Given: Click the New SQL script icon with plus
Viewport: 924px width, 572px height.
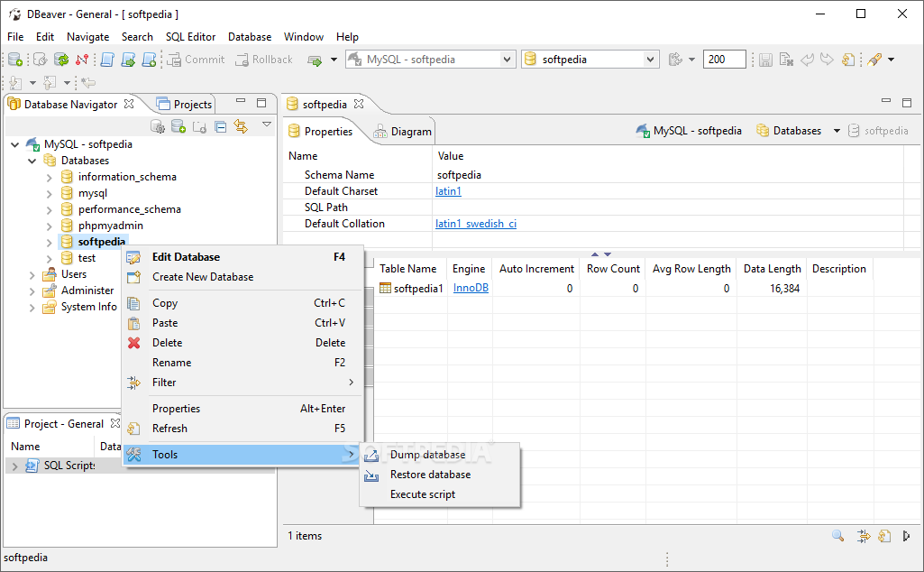Looking at the screenshot, I should pyautogui.click(x=149, y=60).
